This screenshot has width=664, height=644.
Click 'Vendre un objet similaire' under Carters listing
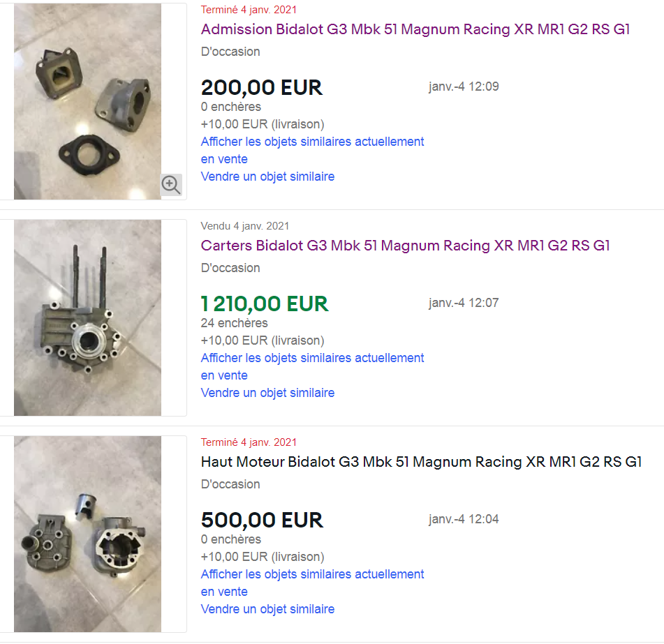point(267,393)
